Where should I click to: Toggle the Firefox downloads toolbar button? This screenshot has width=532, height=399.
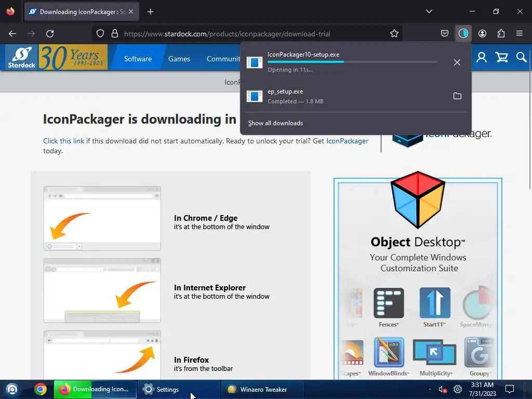[x=463, y=34]
